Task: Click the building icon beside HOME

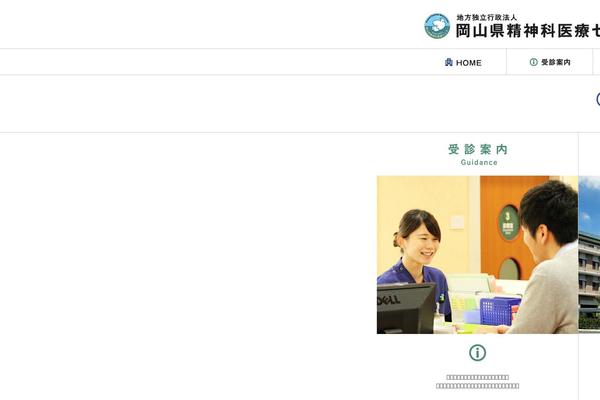Action: click(x=449, y=62)
